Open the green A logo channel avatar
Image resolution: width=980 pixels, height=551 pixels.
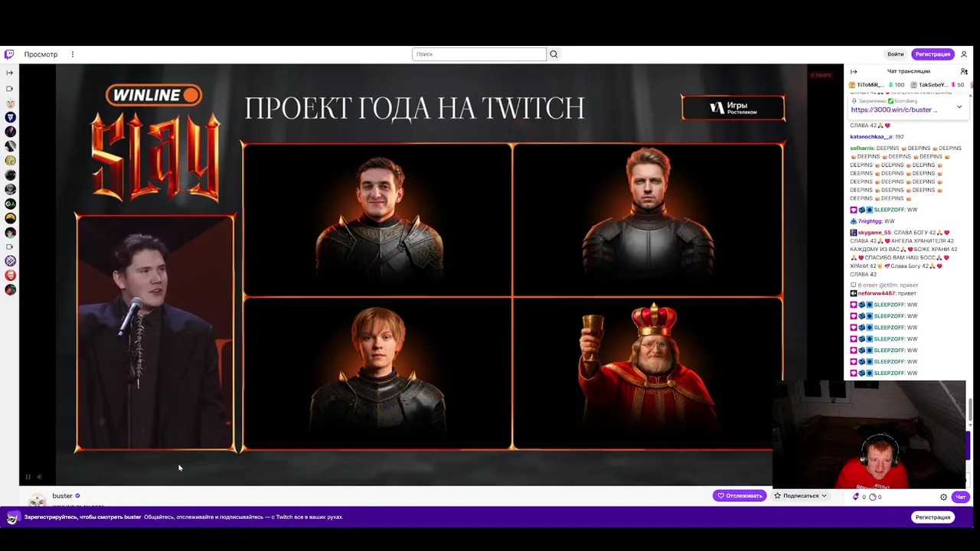coord(10,204)
